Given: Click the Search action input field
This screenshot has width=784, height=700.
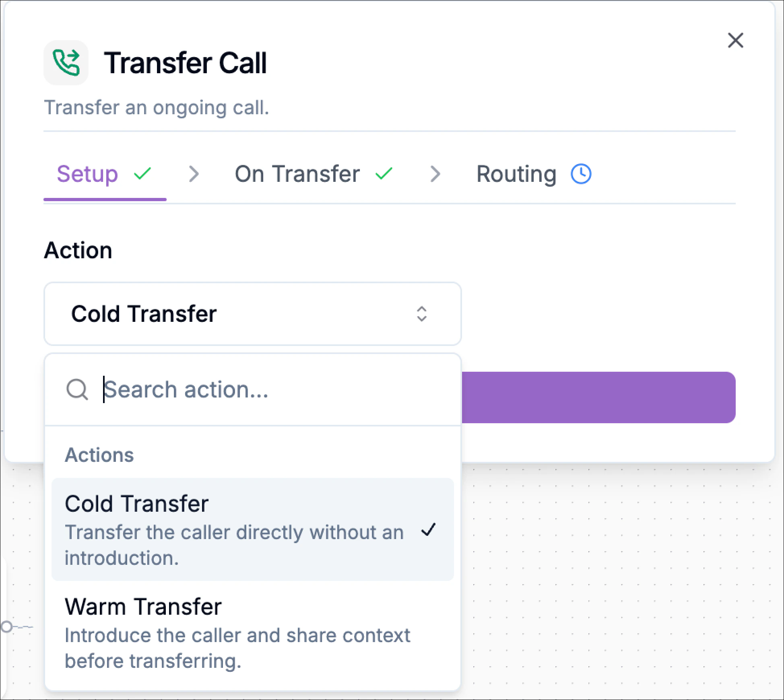Looking at the screenshot, I should (241, 389).
